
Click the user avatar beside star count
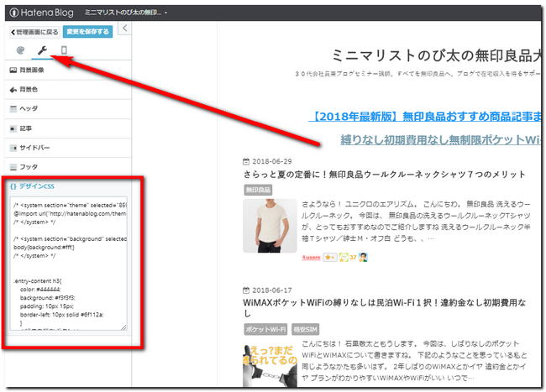click(x=363, y=258)
